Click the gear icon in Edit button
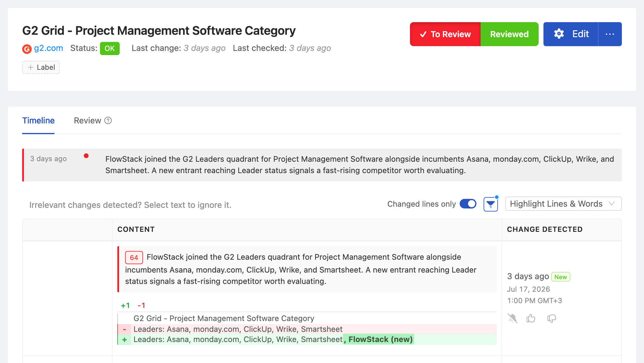This screenshot has width=644, height=363. tap(559, 34)
